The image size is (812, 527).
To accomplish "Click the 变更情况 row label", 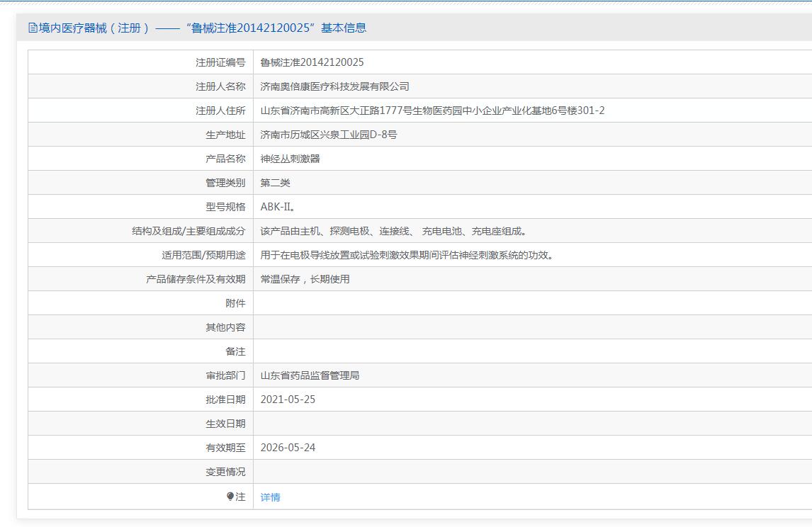I will point(225,472).
